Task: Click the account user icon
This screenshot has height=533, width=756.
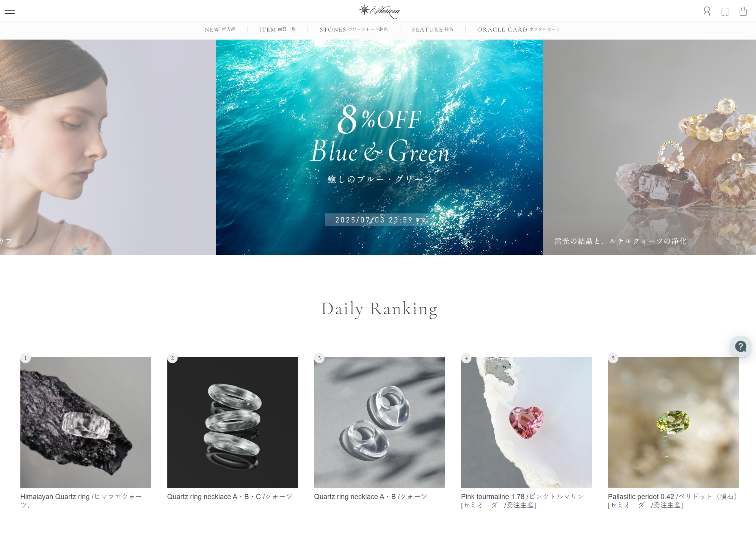Action: click(x=707, y=12)
